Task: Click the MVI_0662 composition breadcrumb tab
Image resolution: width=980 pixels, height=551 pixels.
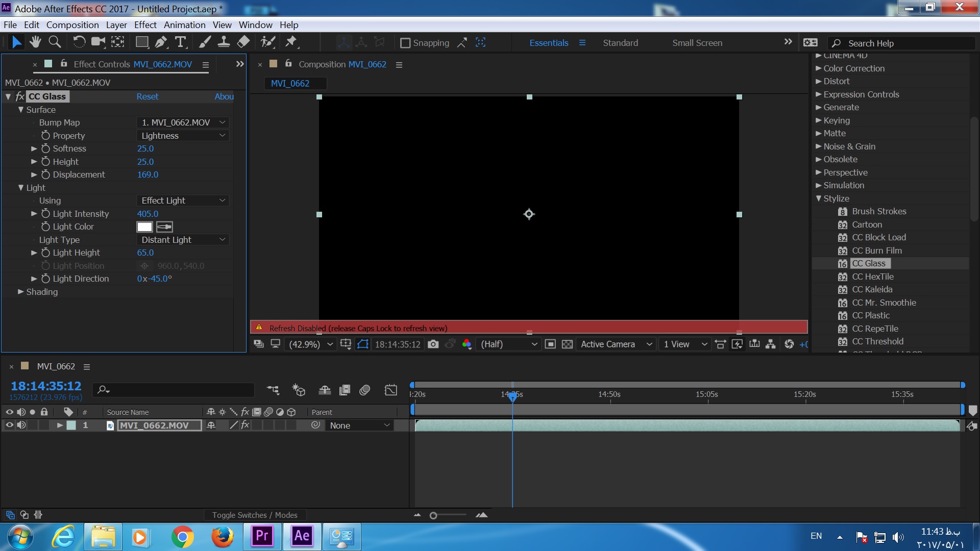Action: 290,83
